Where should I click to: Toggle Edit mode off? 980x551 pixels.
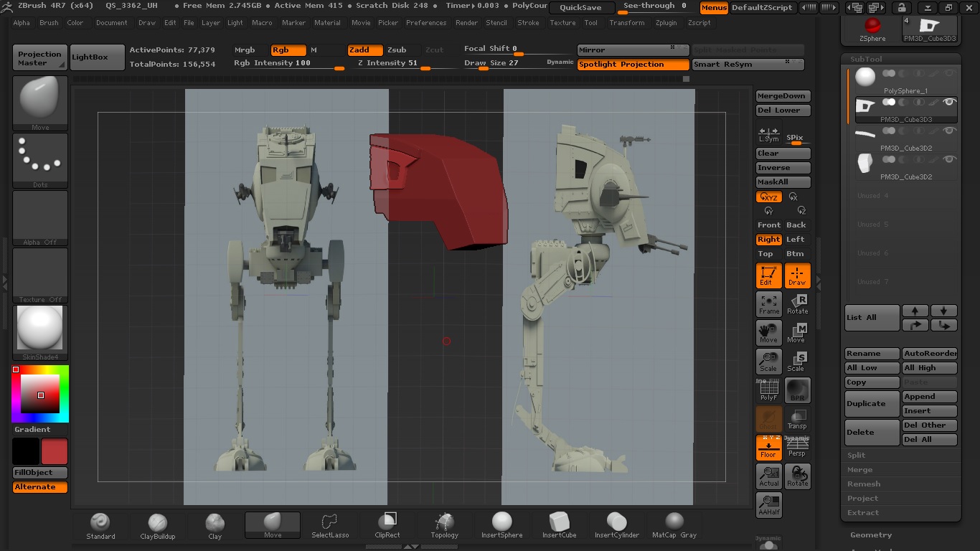pyautogui.click(x=769, y=275)
